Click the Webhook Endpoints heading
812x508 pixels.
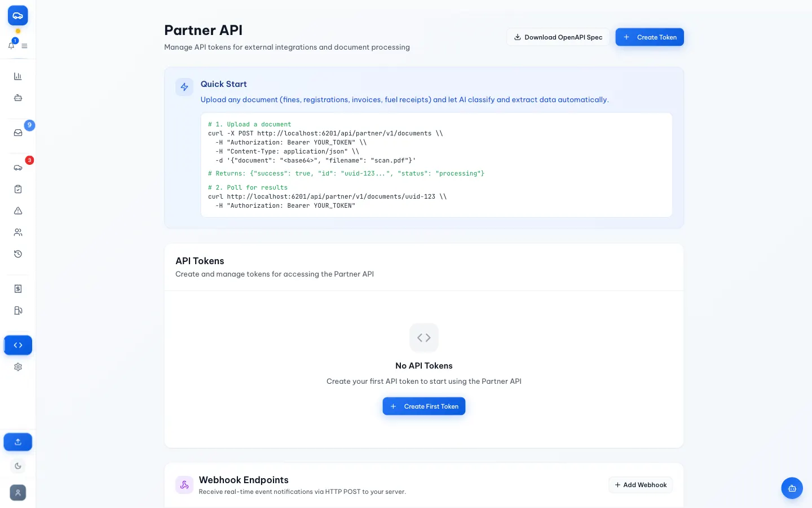pos(244,480)
